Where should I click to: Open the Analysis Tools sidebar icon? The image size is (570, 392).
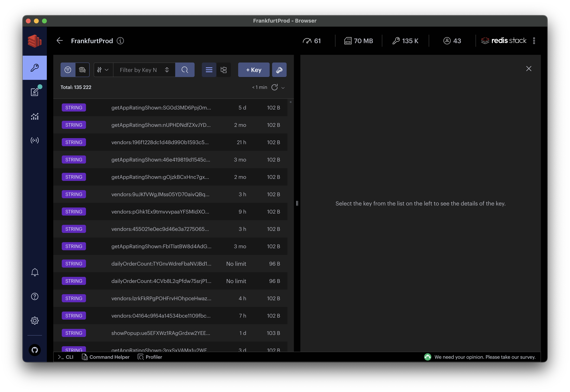click(x=35, y=116)
